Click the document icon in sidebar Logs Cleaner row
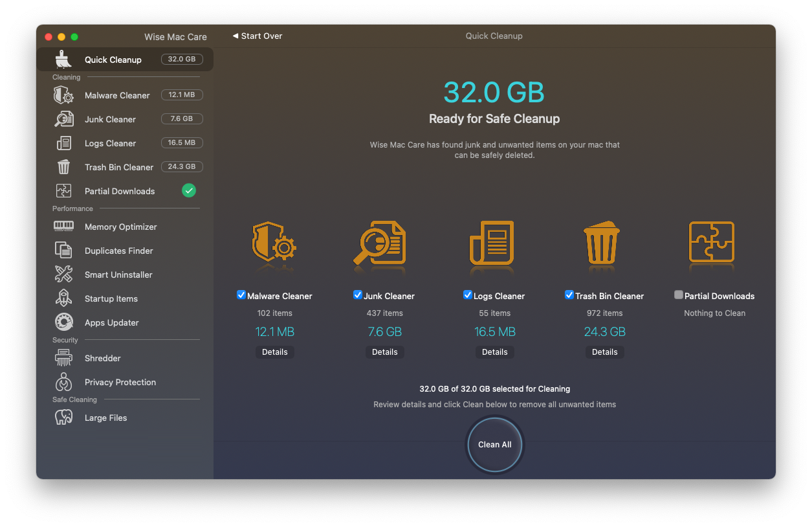 [x=63, y=143]
